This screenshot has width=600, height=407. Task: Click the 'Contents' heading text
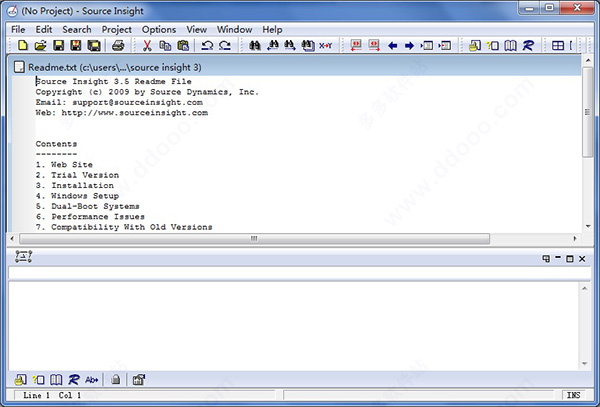click(x=56, y=144)
